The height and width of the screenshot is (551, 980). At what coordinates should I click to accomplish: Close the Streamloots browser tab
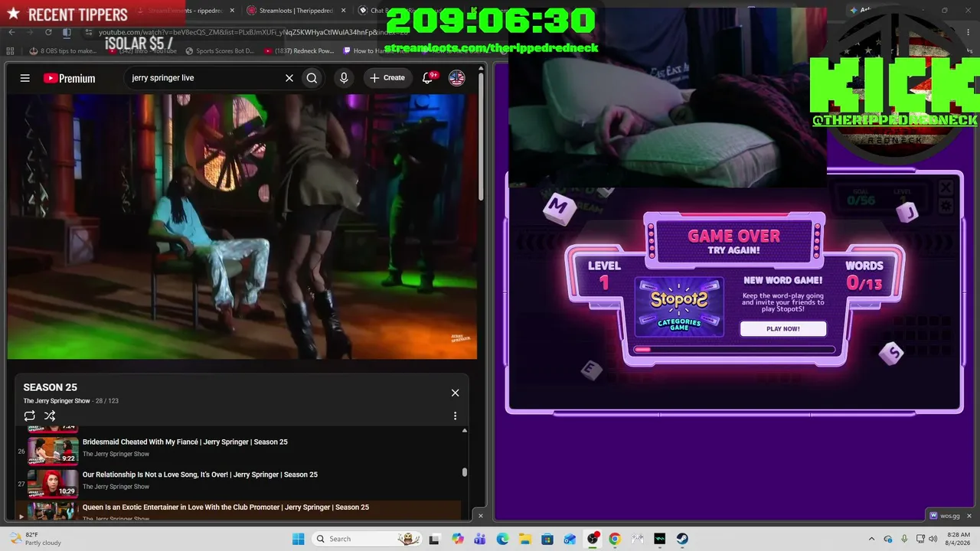click(x=342, y=11)
